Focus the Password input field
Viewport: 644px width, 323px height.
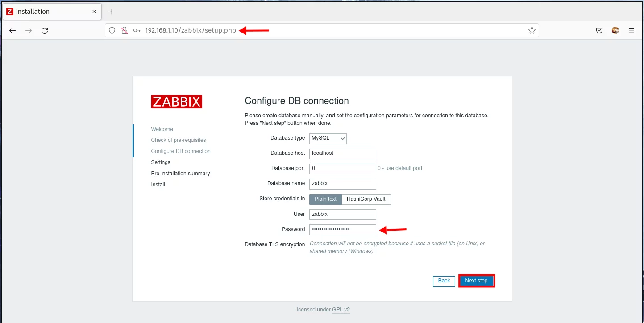click(x=343, y=229)
